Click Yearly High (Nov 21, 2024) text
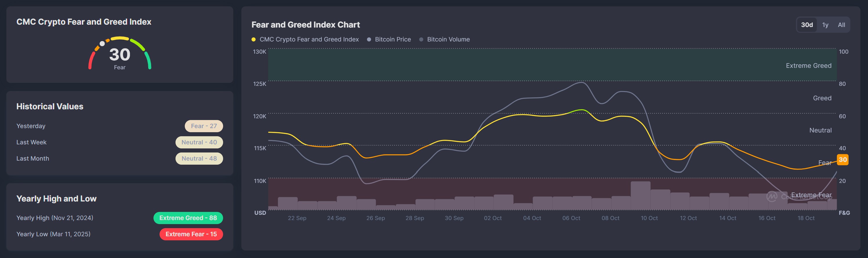Screen dimensions: 868x258 coord(55,218)
